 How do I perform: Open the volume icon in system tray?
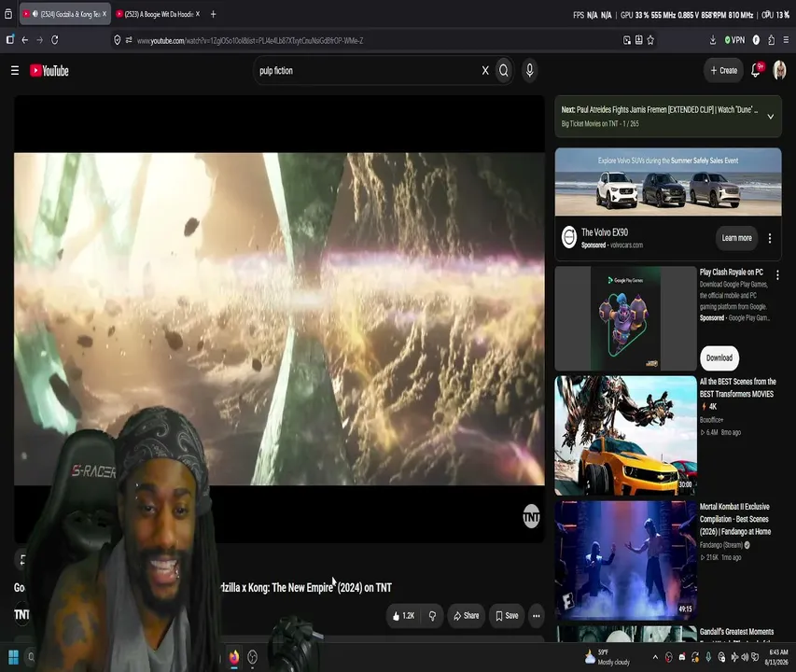(x=745, y=657)
